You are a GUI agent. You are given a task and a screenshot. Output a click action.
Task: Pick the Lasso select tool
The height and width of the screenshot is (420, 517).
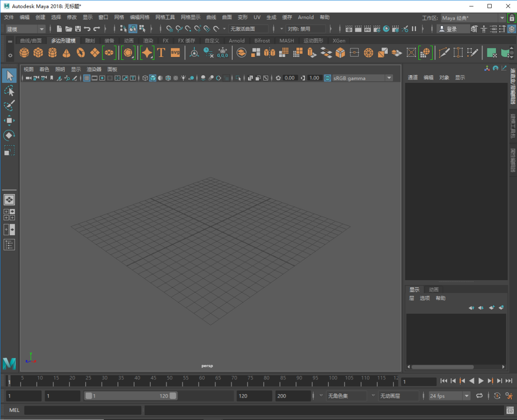(x=9, y=91)
